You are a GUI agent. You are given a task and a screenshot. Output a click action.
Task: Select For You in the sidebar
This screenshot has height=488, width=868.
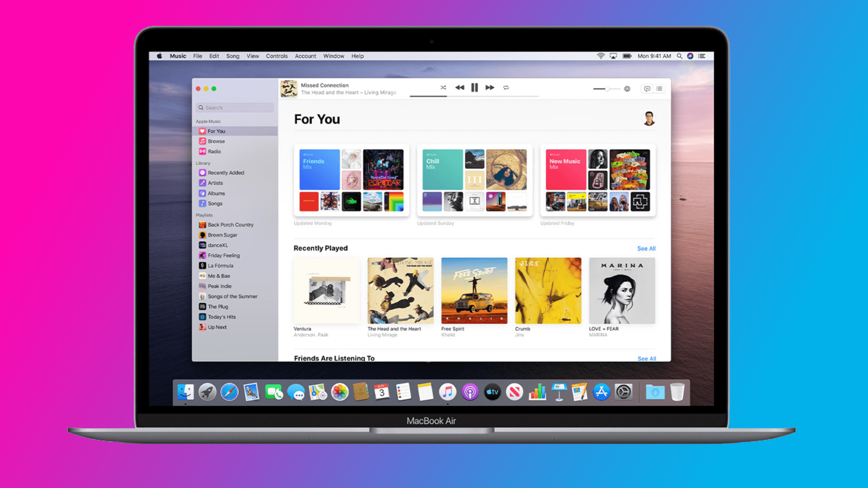tap(235, 131)
